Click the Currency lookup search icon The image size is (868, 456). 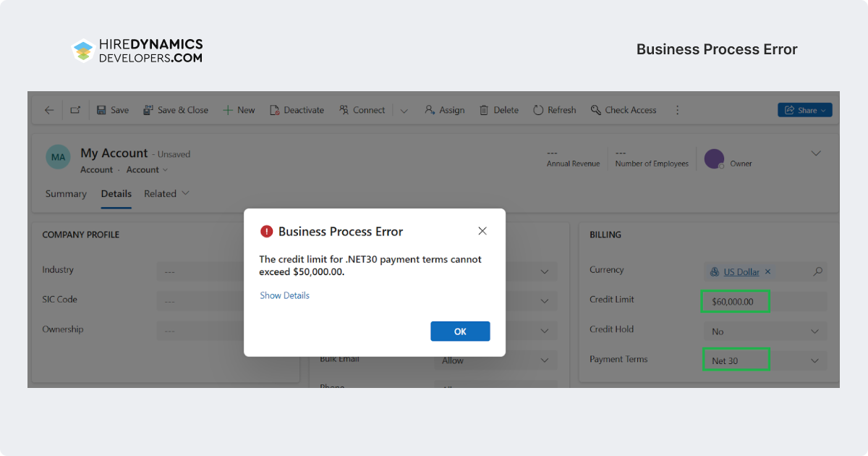pyautogui.click(x=818, y=271)
